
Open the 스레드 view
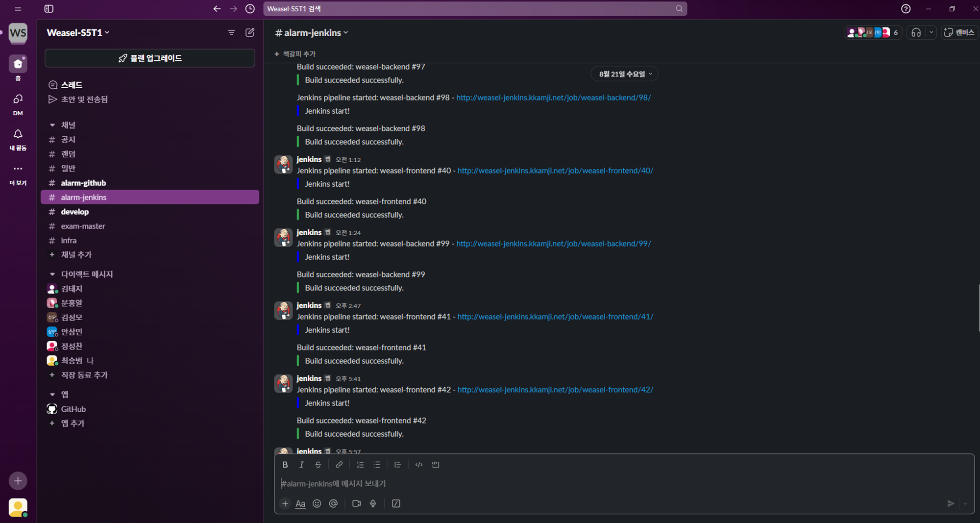(x=71, y=84)
